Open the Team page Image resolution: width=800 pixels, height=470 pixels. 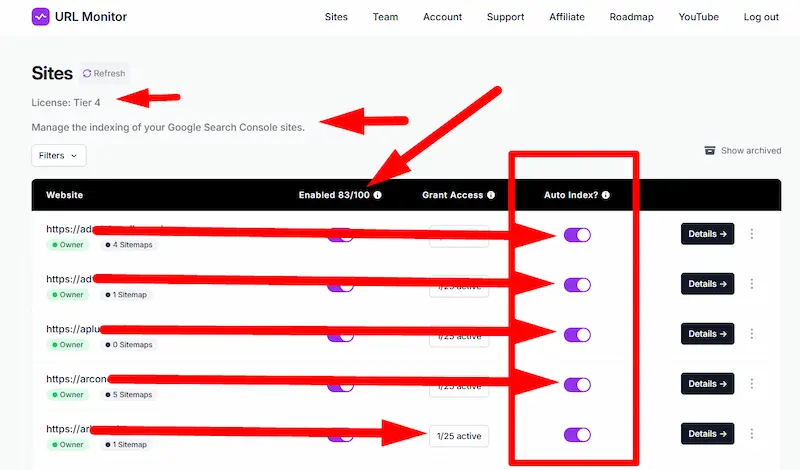coord(385,17)
